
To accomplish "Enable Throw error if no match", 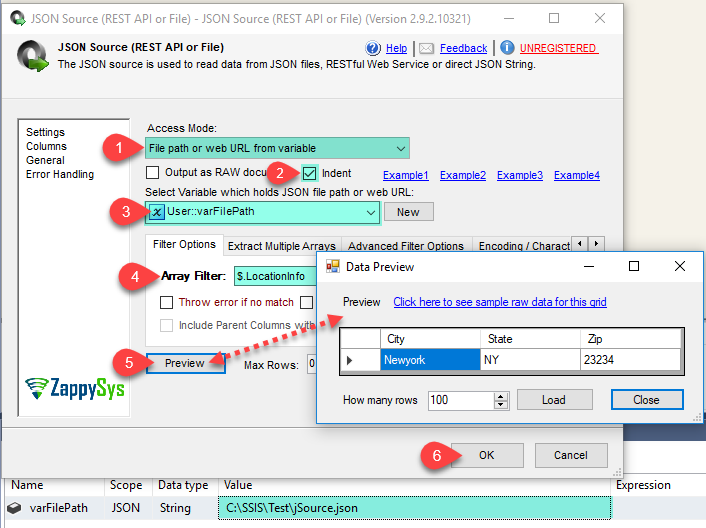I will (167, 302).
